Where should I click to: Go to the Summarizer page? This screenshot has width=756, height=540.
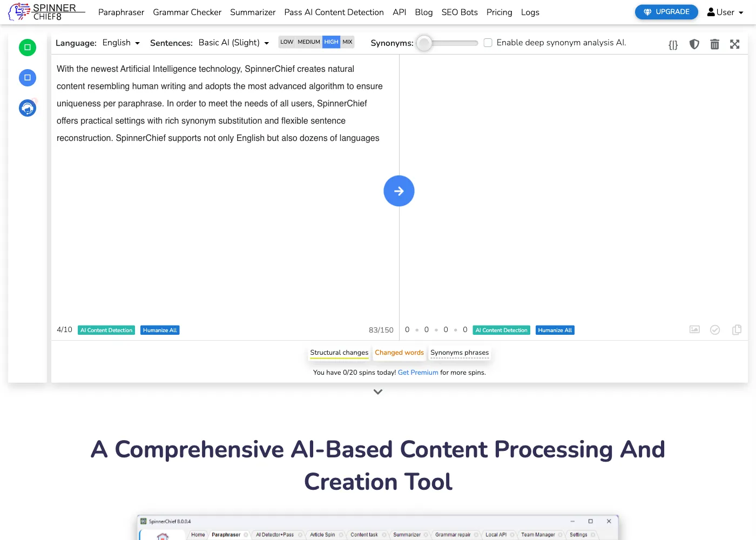point(253,12)
